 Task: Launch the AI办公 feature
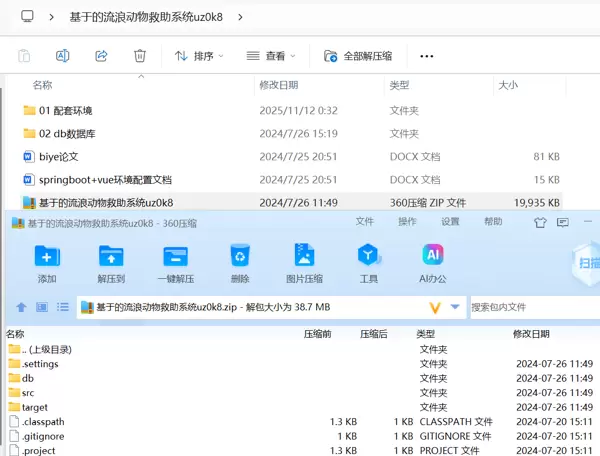432,262
